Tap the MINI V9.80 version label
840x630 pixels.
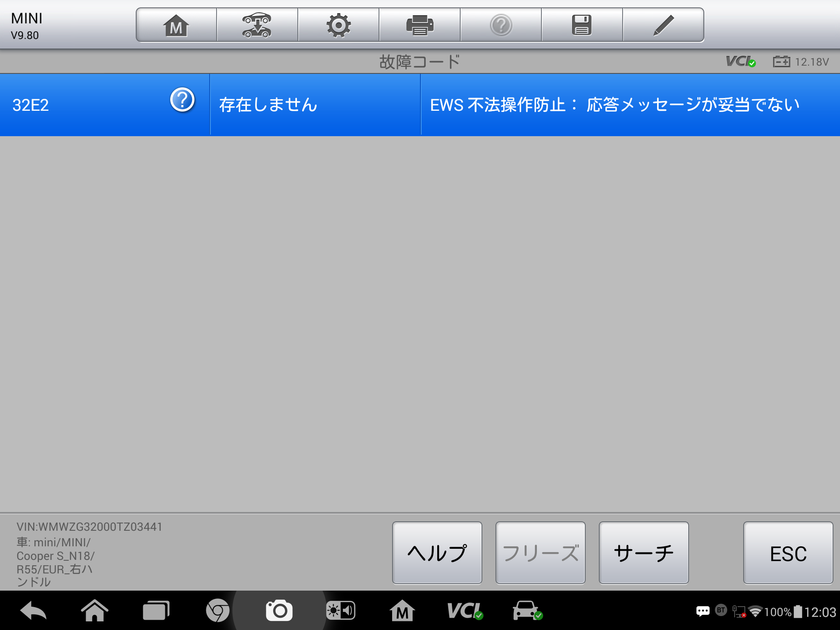[27, 25]
